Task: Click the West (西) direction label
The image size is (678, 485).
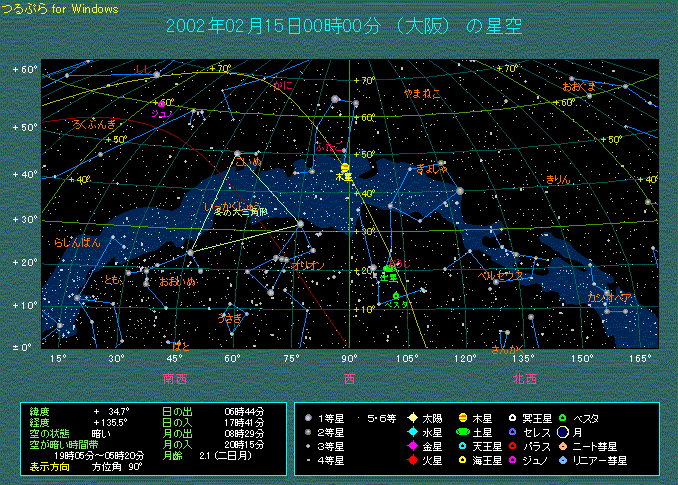Action: (349, 378)
